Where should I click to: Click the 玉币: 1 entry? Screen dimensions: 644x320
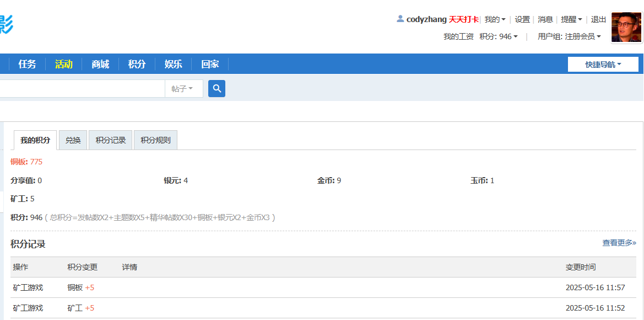[482, 180]
